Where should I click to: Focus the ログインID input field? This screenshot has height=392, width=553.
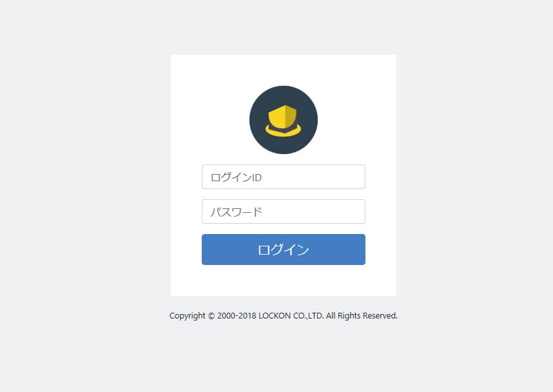click(283, 177)
